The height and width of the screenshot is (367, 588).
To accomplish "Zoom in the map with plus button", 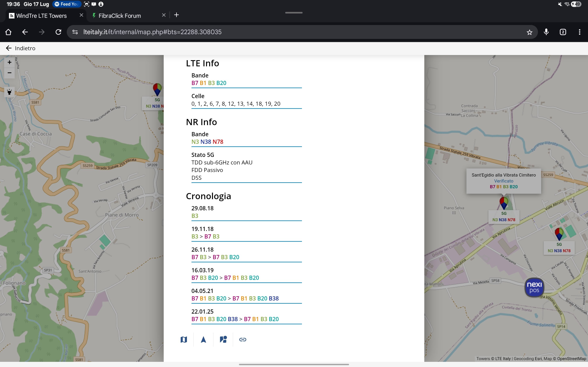I will [x=10, y=62].
